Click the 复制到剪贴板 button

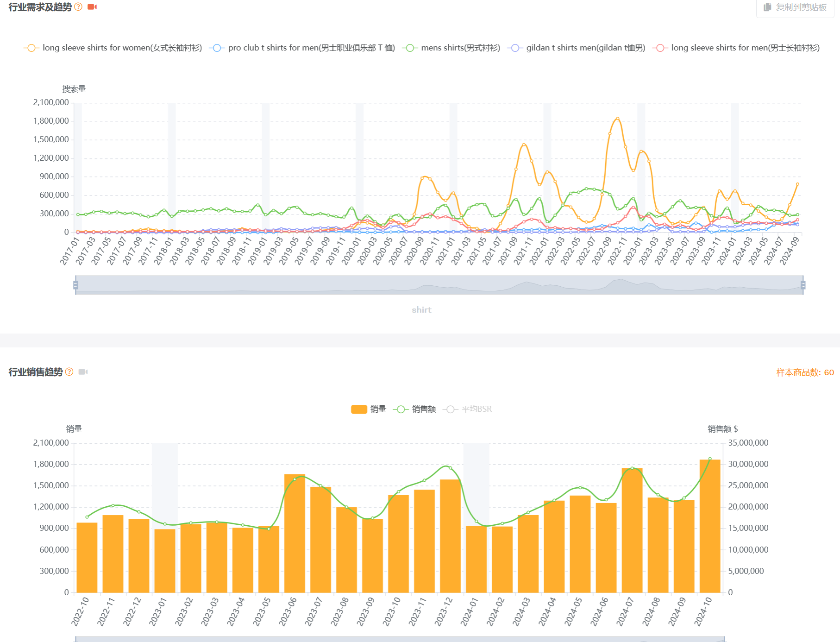796,7
